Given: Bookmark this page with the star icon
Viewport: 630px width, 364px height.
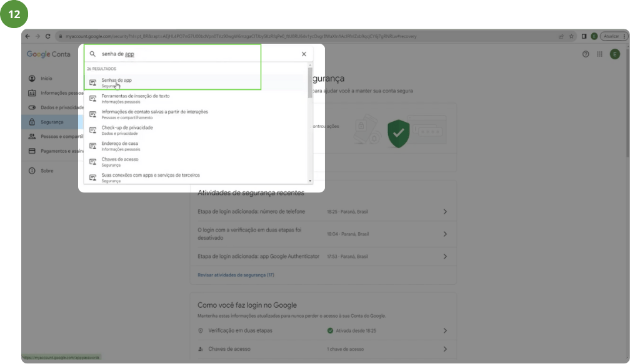Looking at the screenshot, I should pos(571,36).
